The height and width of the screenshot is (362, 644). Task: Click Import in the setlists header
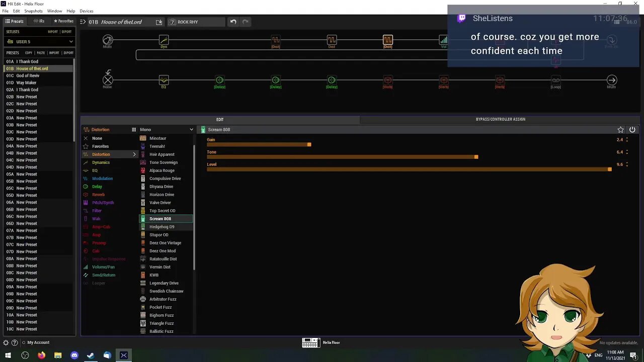tap(53, 32)
